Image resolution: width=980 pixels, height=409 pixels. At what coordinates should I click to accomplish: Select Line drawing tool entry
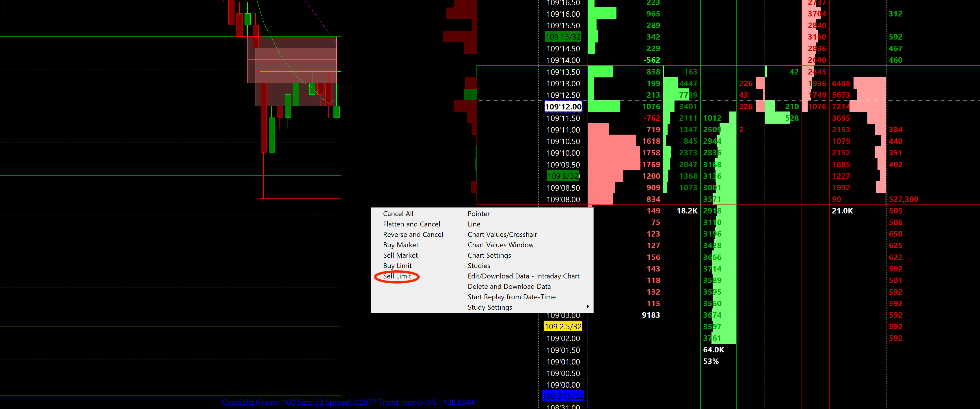(474, 224)
